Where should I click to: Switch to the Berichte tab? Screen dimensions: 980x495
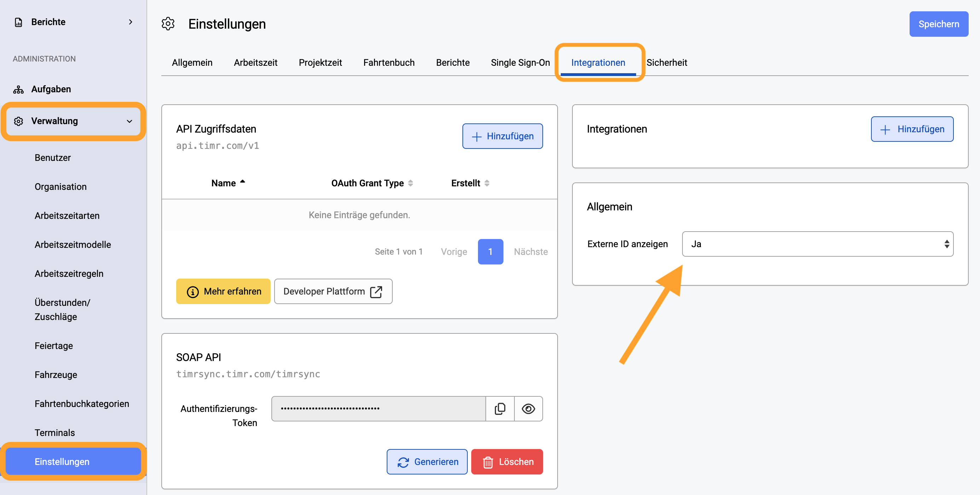452,62
